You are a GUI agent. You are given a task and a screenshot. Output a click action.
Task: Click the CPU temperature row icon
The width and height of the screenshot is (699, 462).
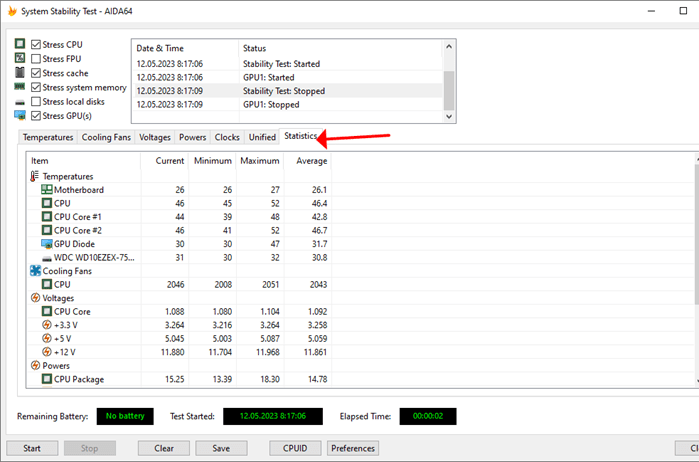coord(47,203)
